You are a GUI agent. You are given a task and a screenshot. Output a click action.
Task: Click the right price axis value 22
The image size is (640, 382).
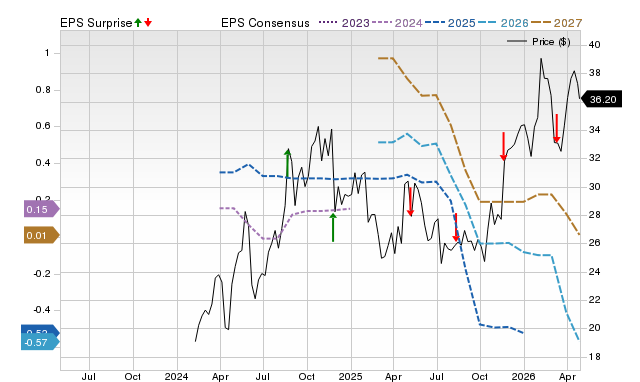(x=595, y=300)
